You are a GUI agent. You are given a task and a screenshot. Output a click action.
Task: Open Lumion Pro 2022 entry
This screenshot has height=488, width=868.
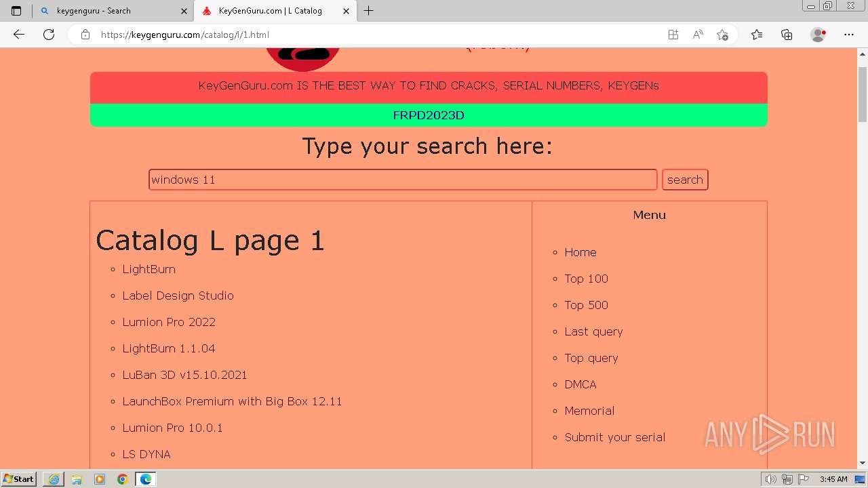click(x=169, y=322)
